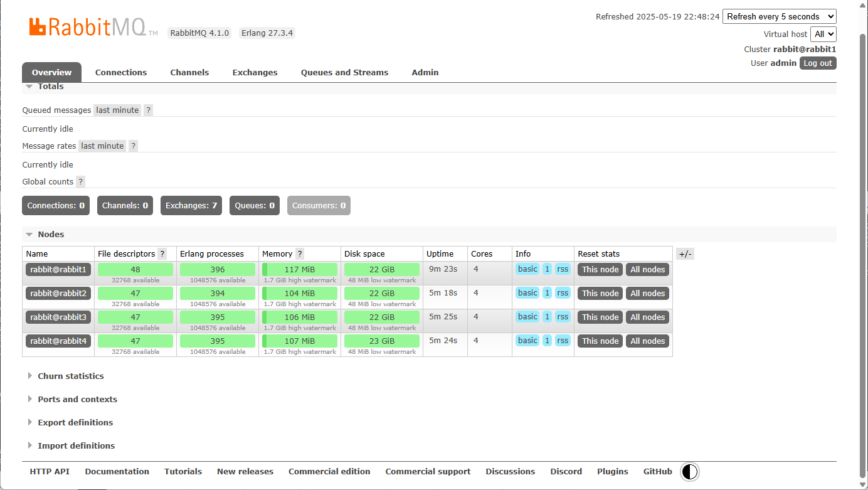The width and height of the screenshot is (868, 490).
Task: Open the Queues and Streams tab
Action: pos(344,72)
